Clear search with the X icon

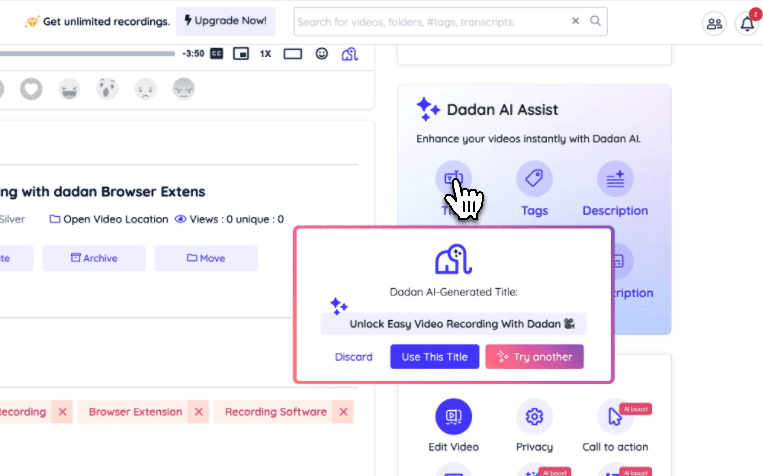pyautogui.click(x=575, y=21)
